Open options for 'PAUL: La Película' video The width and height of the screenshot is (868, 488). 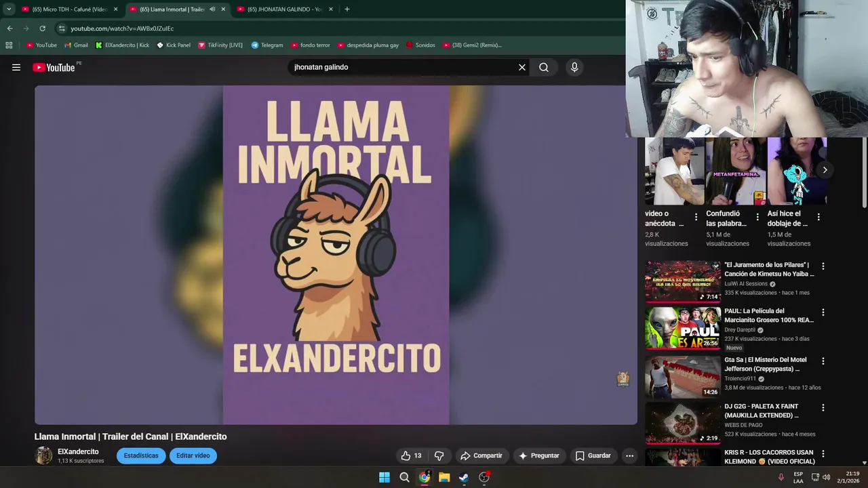pos(823,312)
